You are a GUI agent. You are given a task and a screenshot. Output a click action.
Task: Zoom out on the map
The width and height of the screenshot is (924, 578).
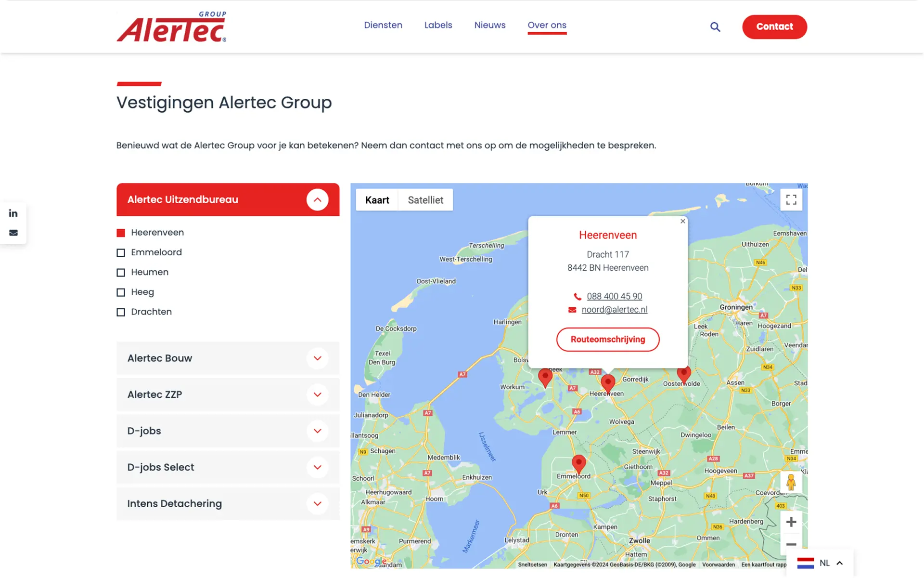coord(791,544)
